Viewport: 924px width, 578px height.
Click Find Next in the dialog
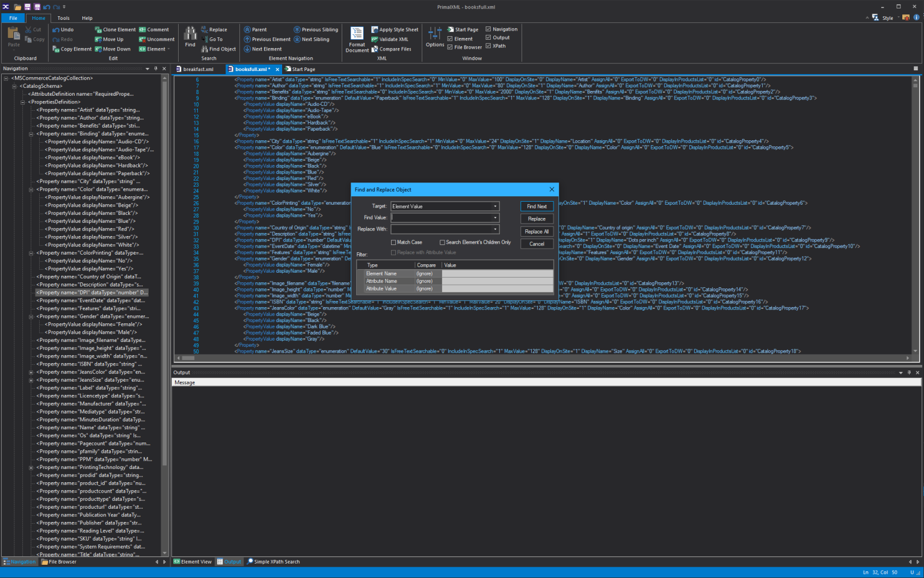[x=536, y=206]
